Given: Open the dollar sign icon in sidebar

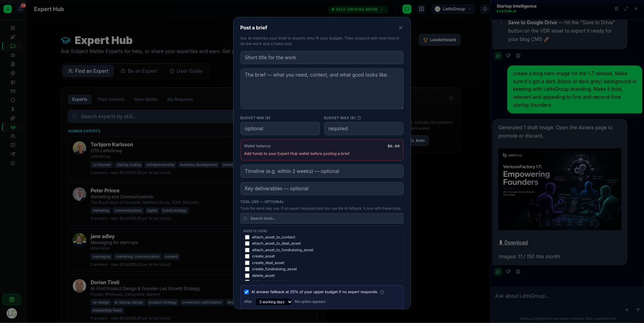Looking at the screenshot, I should pos(13,109).
